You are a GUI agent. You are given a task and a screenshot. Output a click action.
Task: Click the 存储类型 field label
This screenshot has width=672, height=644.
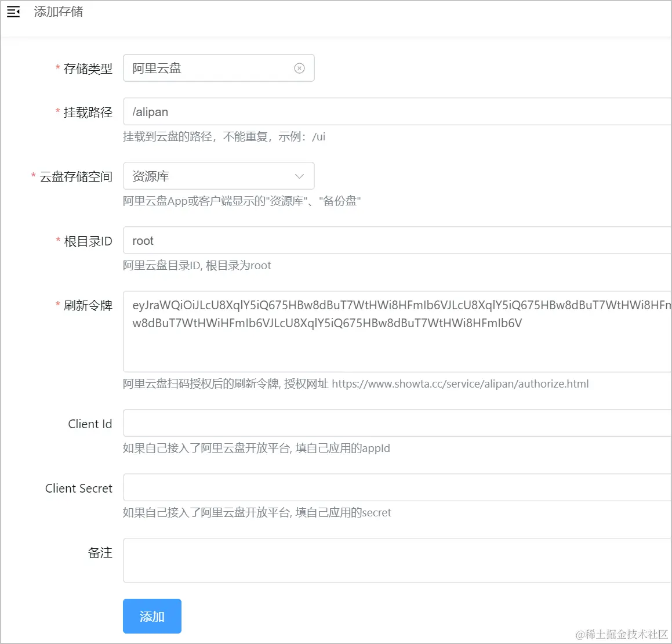[x=88, y=68]
